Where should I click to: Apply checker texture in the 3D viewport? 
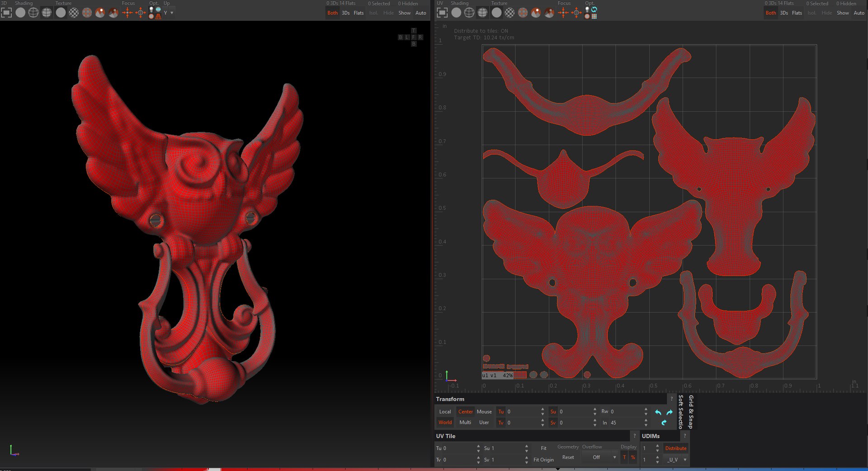[x=74, y=13]
